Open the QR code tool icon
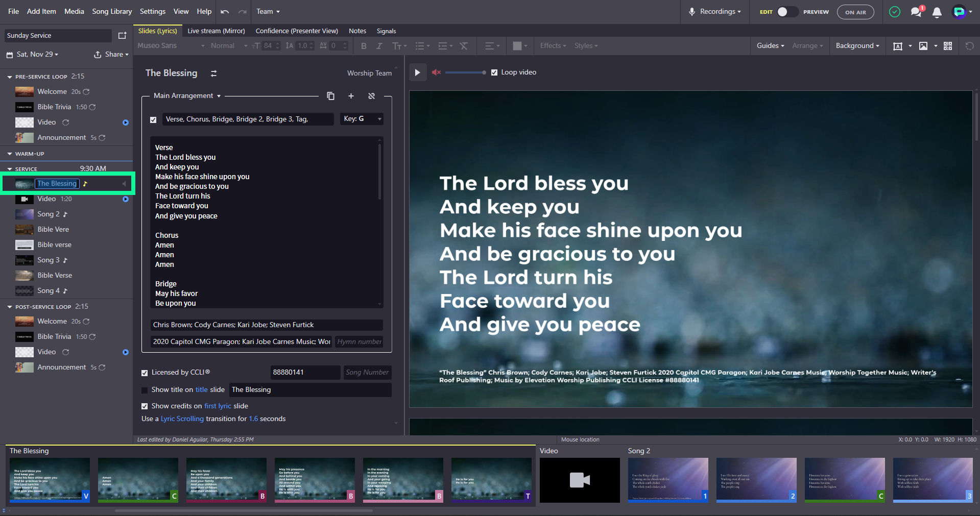 pyautogui.click(x=948, y=46)
